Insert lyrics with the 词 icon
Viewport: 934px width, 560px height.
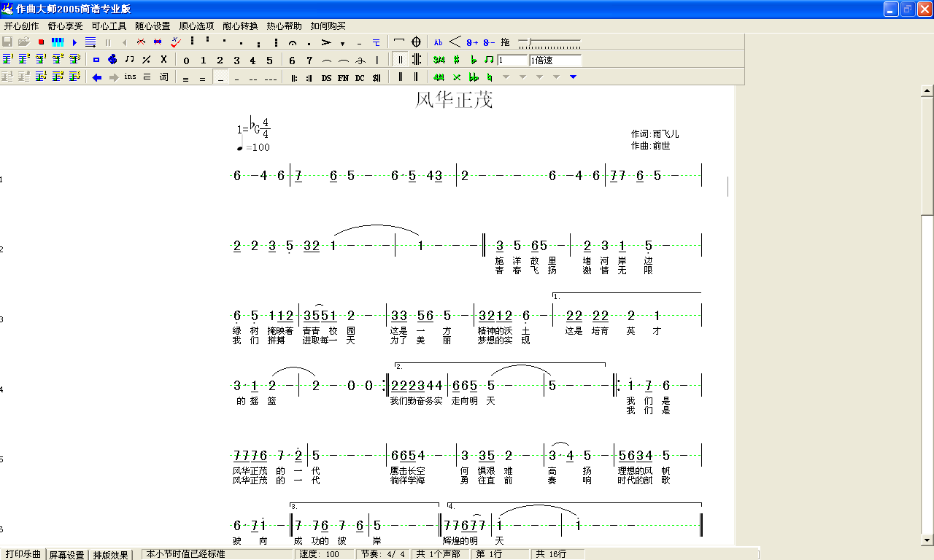pos(163,77)
